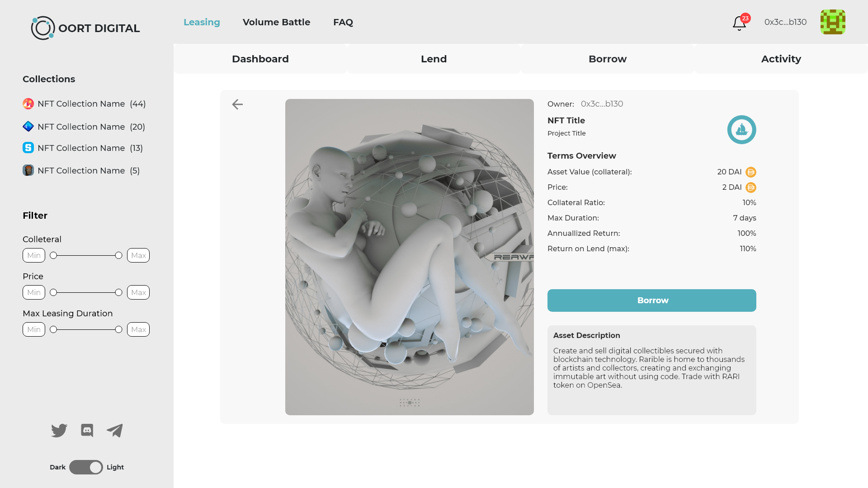This screenshot has height=488, width=868.
Task: Toggle the Dark/Light theme switch
Action: pos(86,467)
